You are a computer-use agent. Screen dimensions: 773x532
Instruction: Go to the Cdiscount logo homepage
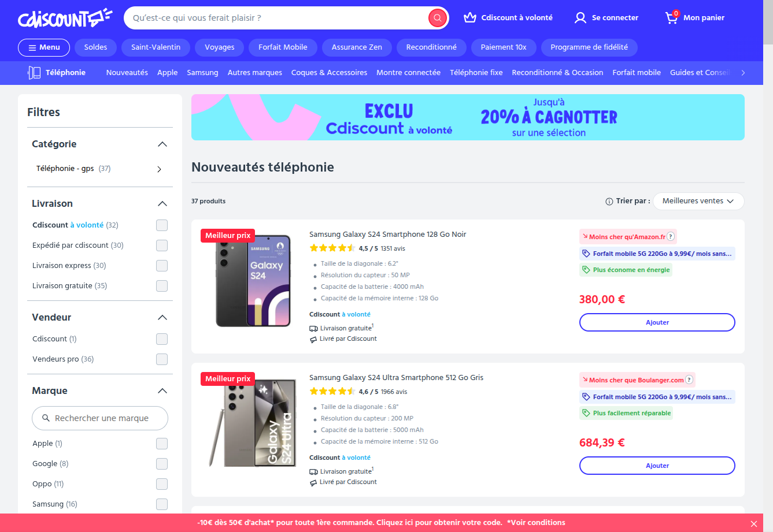coord(65,18)
